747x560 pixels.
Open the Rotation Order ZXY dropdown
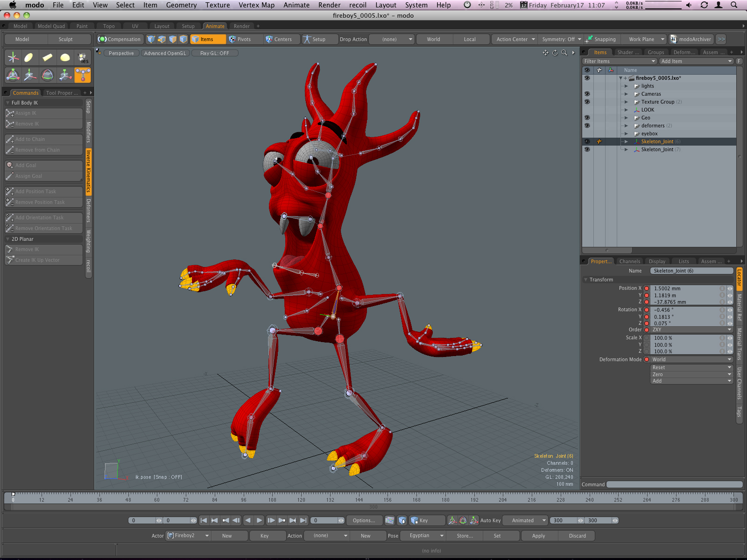click(692, 329)
